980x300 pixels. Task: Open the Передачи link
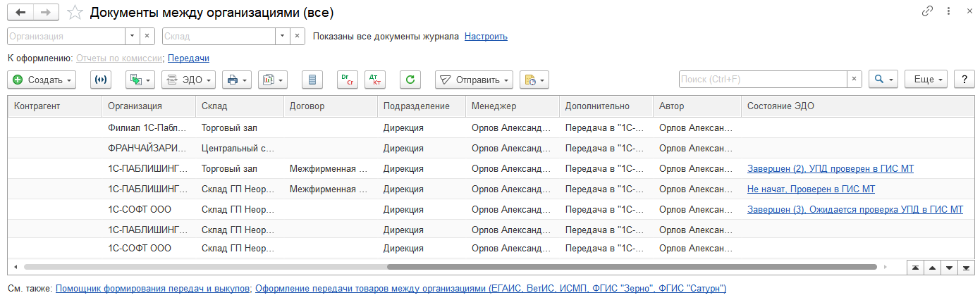(188, 58)
